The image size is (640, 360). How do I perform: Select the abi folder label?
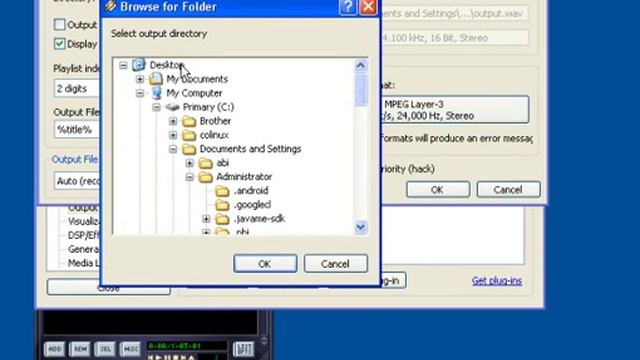(222, 163)
